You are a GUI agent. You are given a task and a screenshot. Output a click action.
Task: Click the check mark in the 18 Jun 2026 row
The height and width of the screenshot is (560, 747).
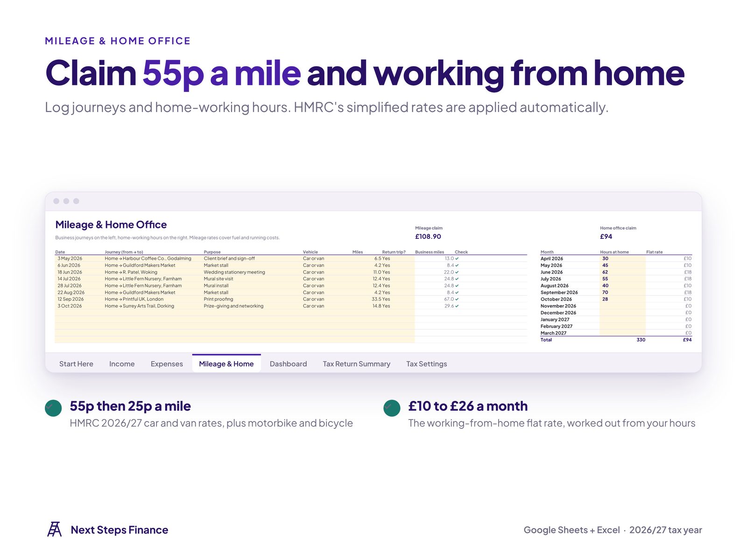click(x=457, y=272)
